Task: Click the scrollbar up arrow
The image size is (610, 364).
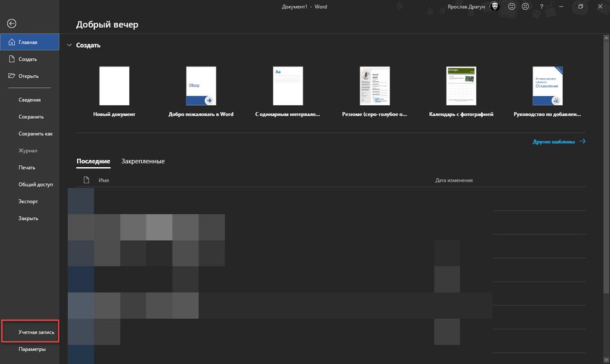Action: pos(606,37)
